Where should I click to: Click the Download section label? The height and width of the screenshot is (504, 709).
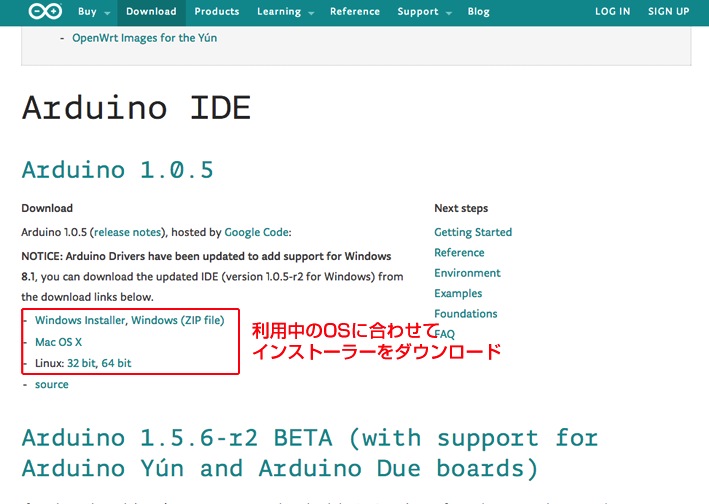47,208
